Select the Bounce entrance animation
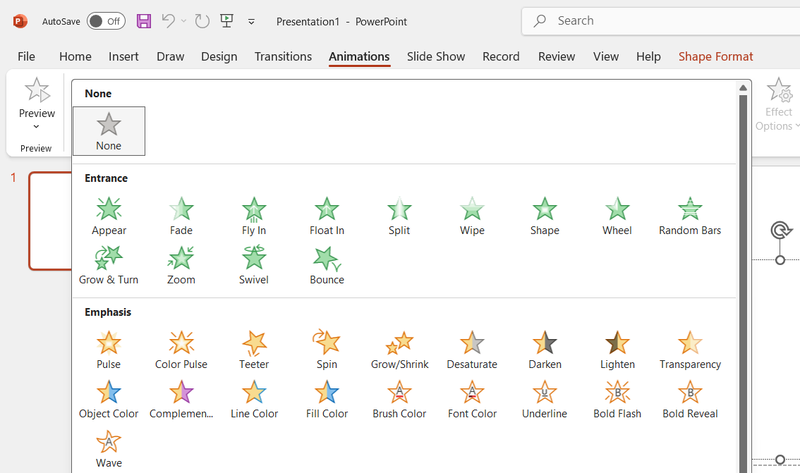This screenshot has height=473, width=800. [x=327, y=265]
